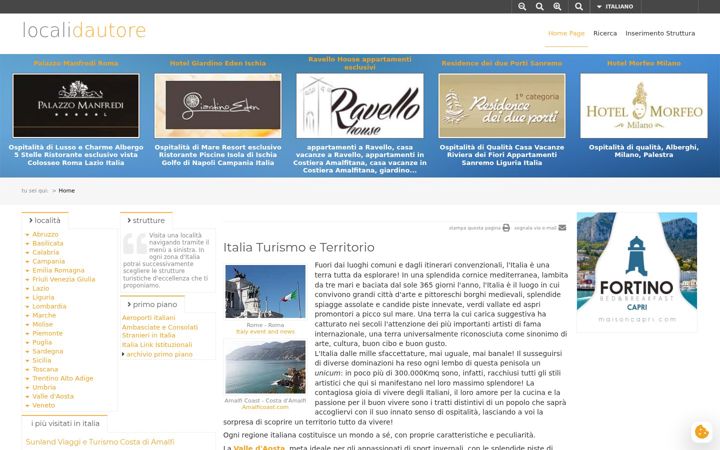The image size is (720, 450).
Task: Click Italy event and news link
Action: (265, 332)
